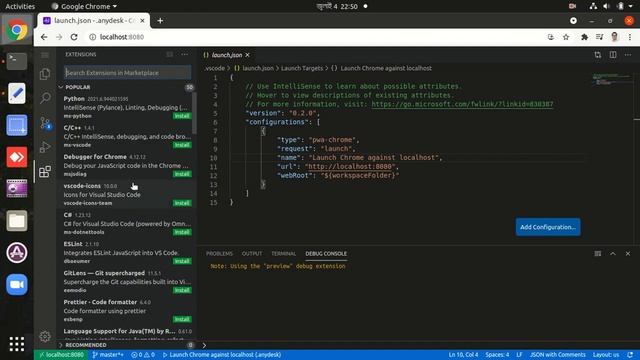The image size is (640, 360).
Task: Switch to the Terminal panel tab
Action: click(x=284, y=253)
